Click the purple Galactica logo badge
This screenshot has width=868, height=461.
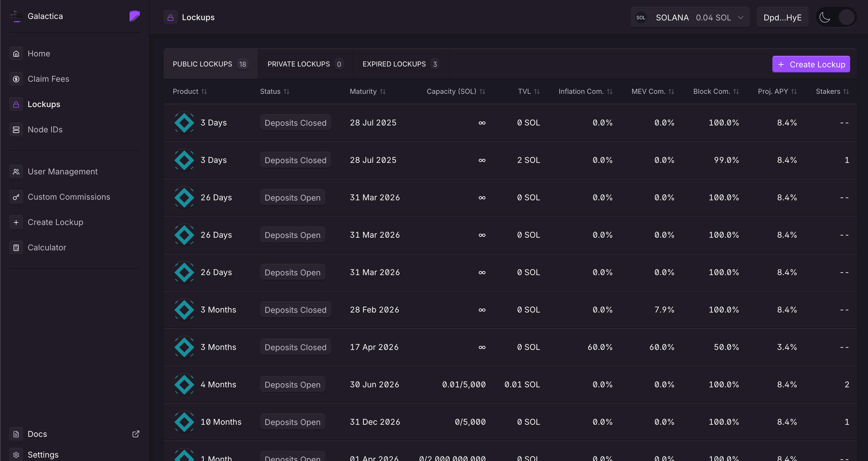coord(134,16)
